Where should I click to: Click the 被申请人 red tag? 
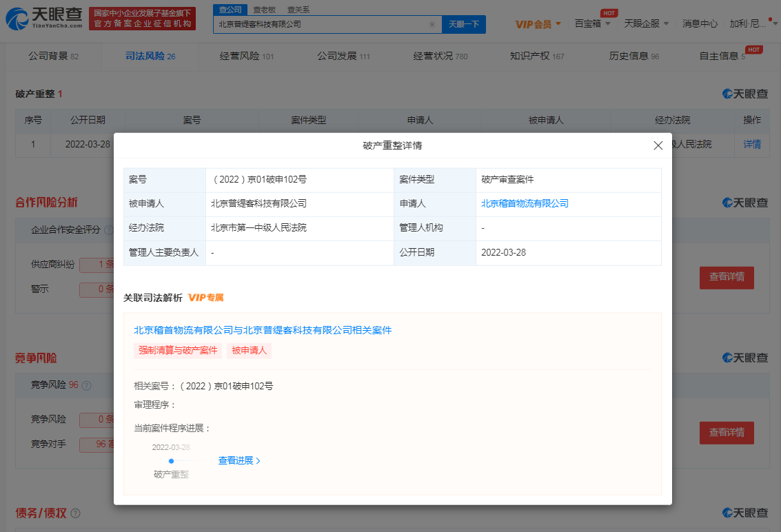pyautogui.click(x=249, y=351)
